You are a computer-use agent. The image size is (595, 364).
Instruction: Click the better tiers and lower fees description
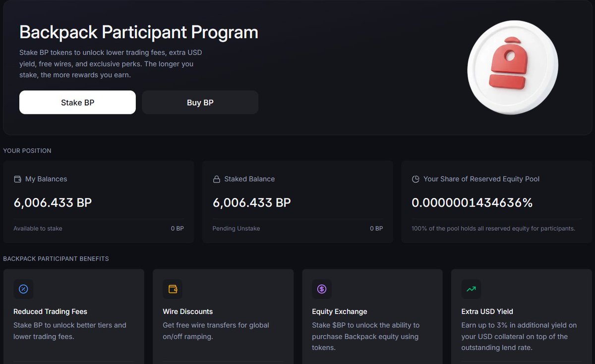tap(70, 331)
